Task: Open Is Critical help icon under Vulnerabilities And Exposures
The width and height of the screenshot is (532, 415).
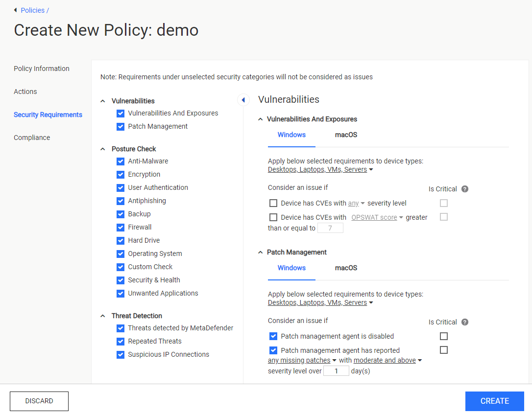Action: pyautogui.click(x=465, y=189)
